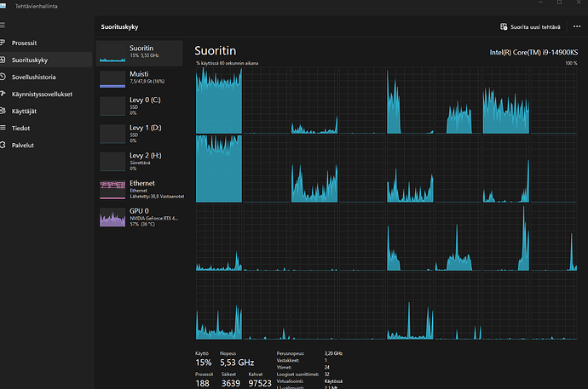This screenshot has width=588, height=389.
Task: Select Suoritin in the resource list
Action: [x=139, y=53]
